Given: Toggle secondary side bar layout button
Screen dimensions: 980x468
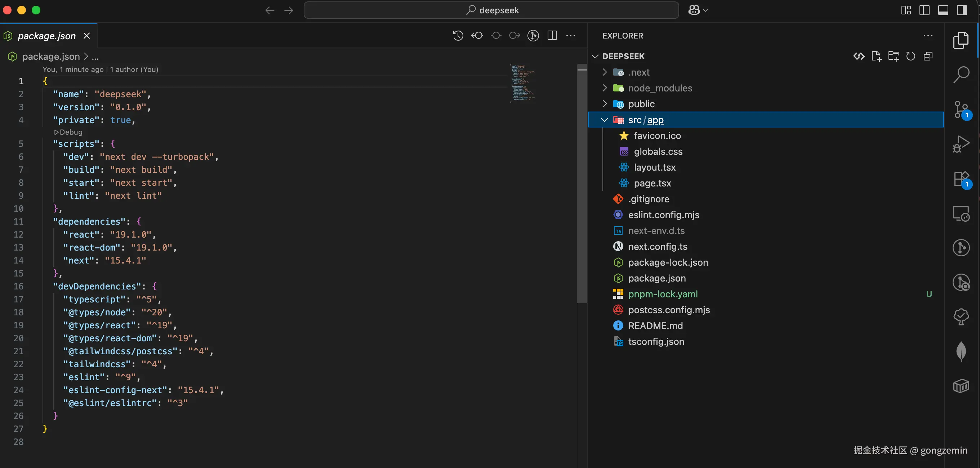Looking at the screenshot, I should point(962,10).
